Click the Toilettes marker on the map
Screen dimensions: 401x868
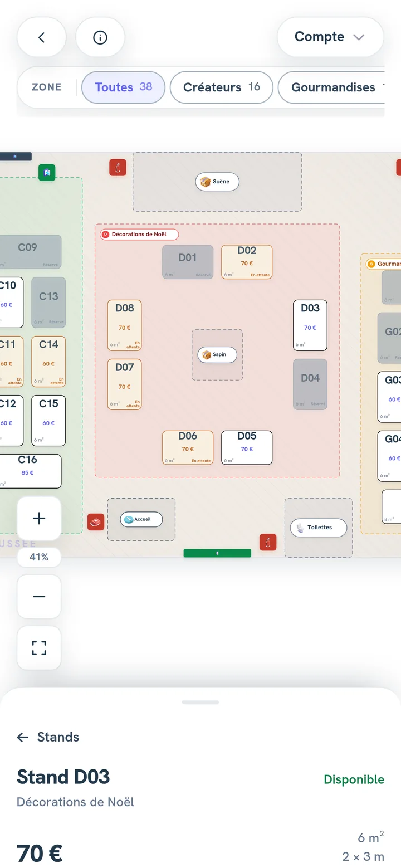(x=319, y=528)
